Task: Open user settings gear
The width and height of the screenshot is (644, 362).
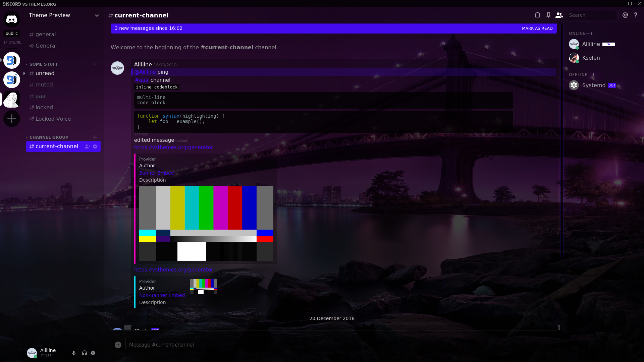Action: tap(93, 353)
